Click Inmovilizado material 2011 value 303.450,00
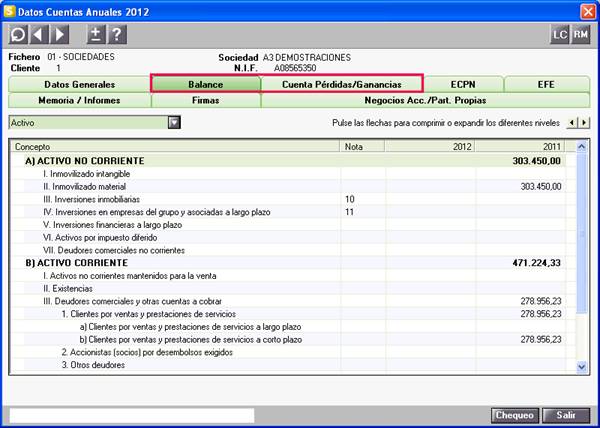 [x=541, y=187]
